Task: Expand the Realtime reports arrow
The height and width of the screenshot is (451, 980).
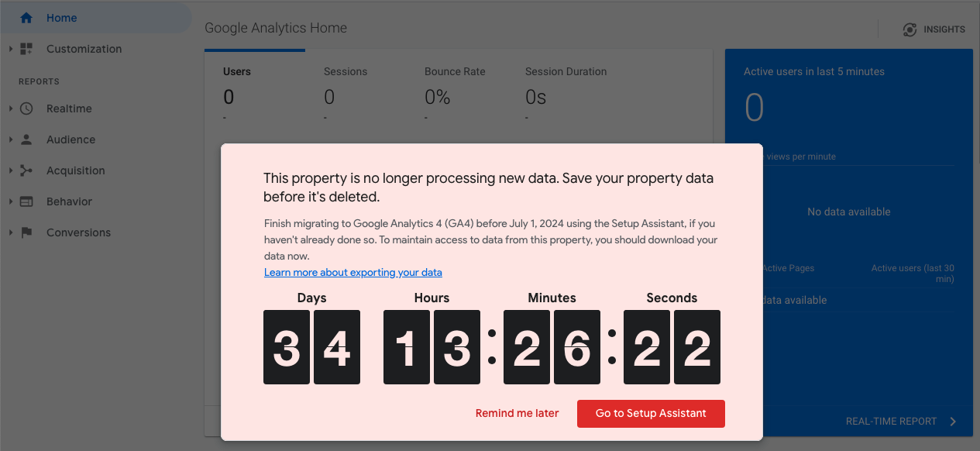Action: (11, 108)
